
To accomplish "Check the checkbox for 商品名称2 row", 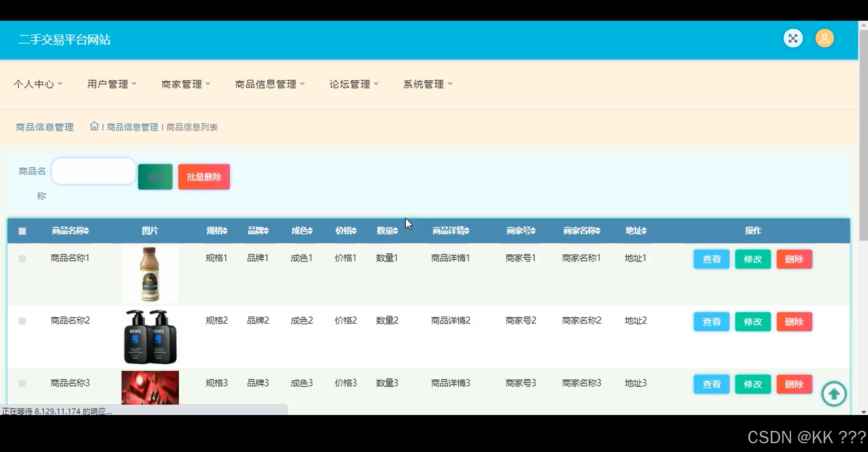I will (22, 321).
